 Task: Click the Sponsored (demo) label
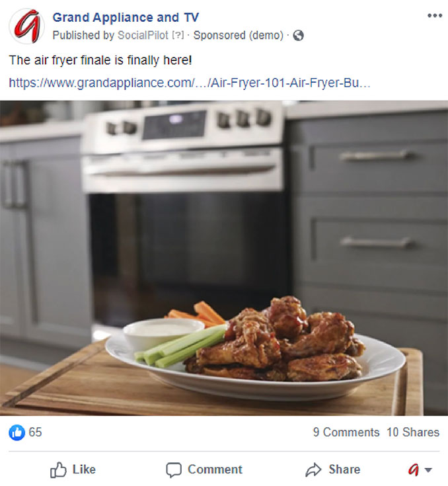coord(239,35)
